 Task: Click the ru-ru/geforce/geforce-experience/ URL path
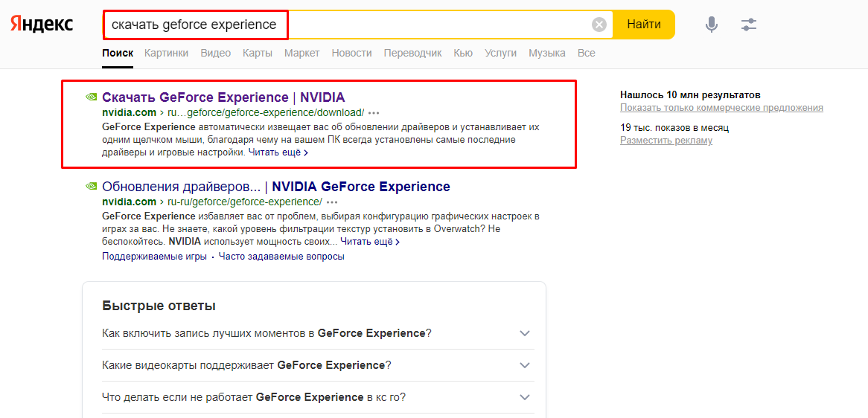tap(245, 202)
